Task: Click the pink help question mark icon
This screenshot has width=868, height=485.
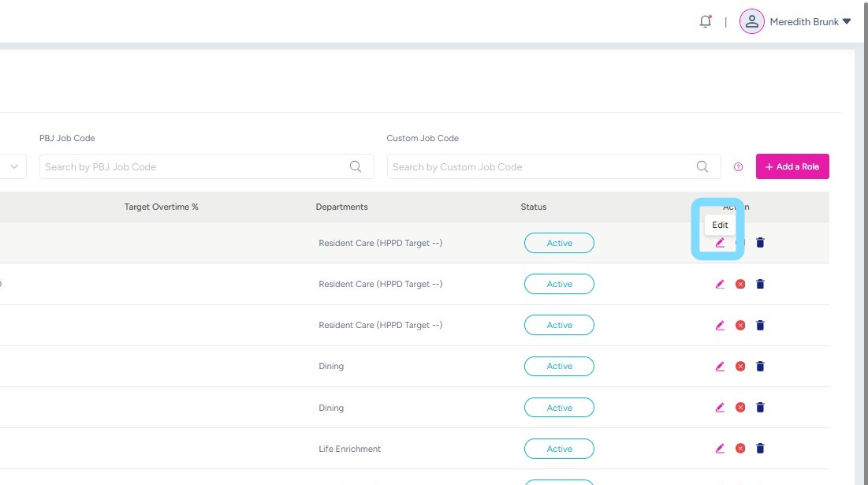Action: (x=739, y=167)
